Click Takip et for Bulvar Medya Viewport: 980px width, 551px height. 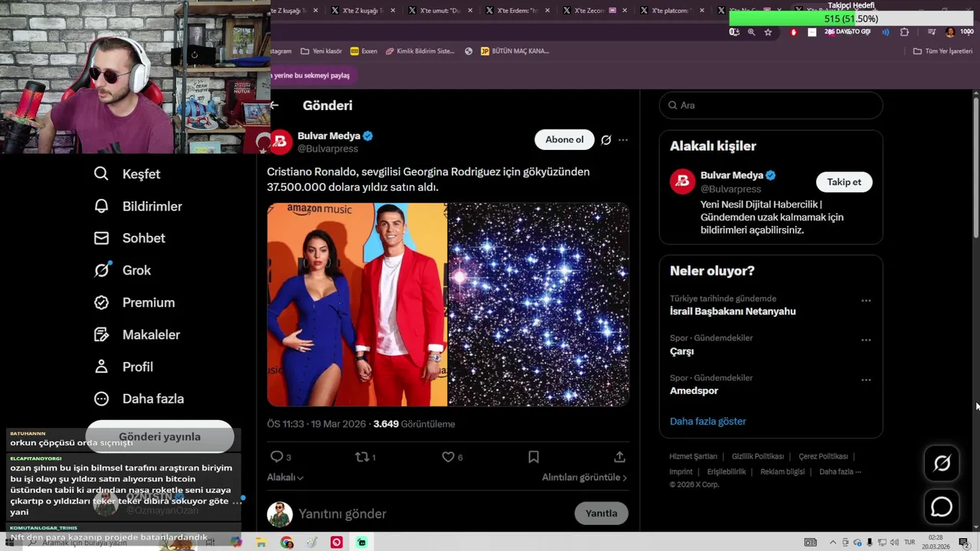point(844,182)
